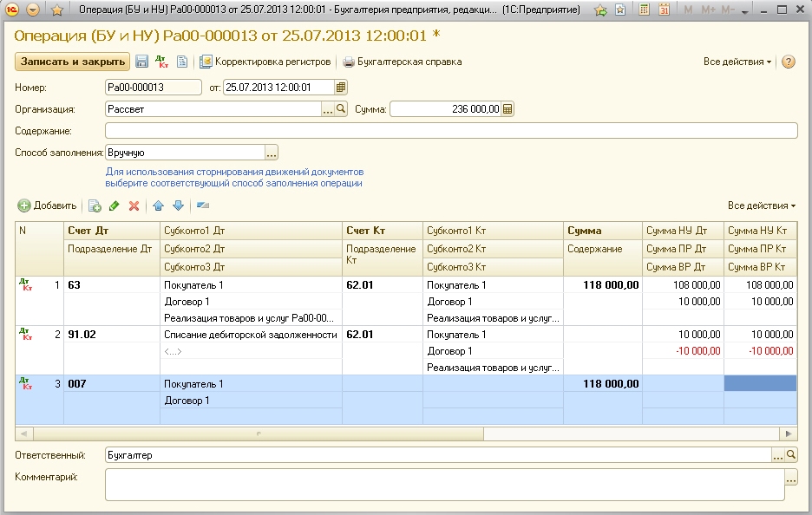Click the M- memory button
Viewport: 812px width, 515px height.
click(x=728, y=10)
